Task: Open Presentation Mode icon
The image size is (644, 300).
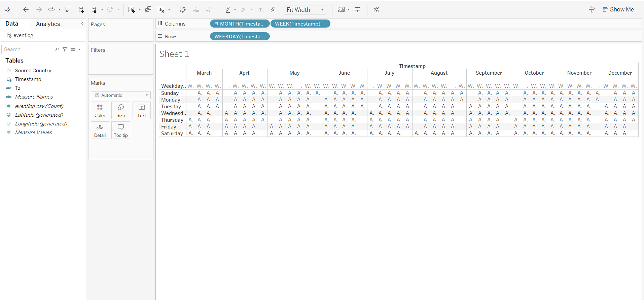Action: [x=358, y=9]
